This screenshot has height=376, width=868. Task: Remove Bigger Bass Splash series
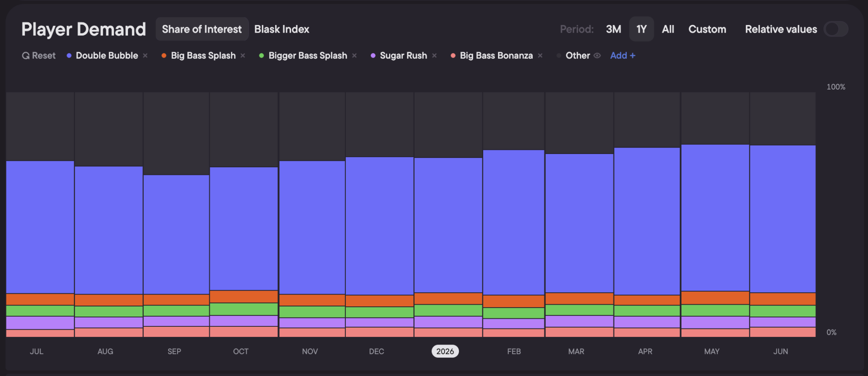354,56
